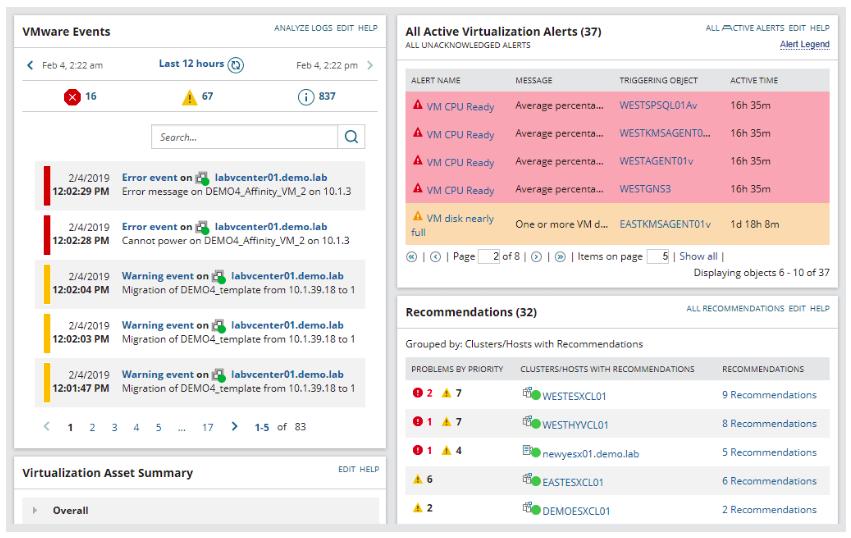Open 5 Recommendations link
Viewport: 851px width, 538px height.
tap(769, 452)
